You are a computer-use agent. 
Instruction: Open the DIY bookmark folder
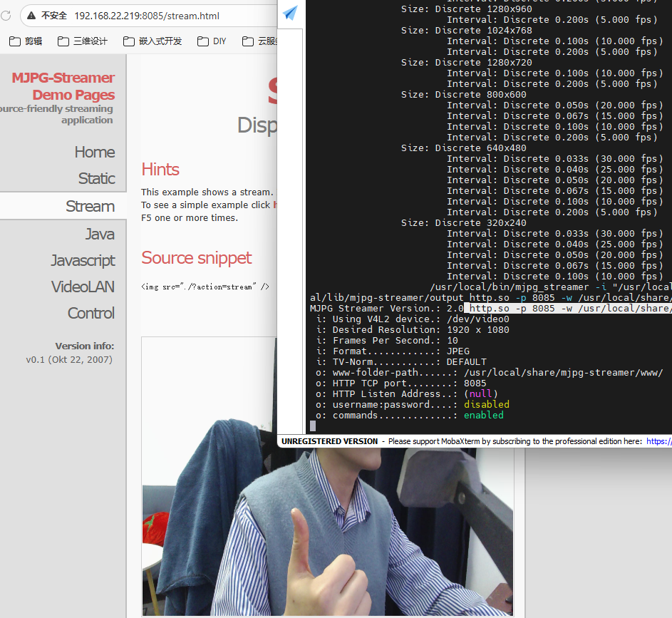212,41
